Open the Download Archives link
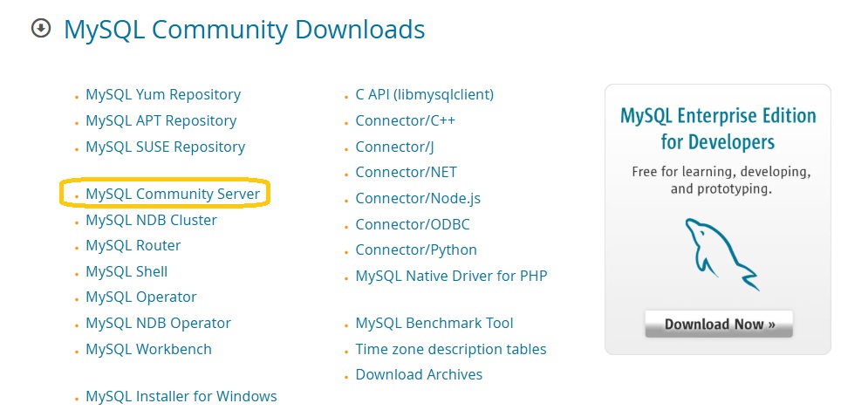 (419, 374)
